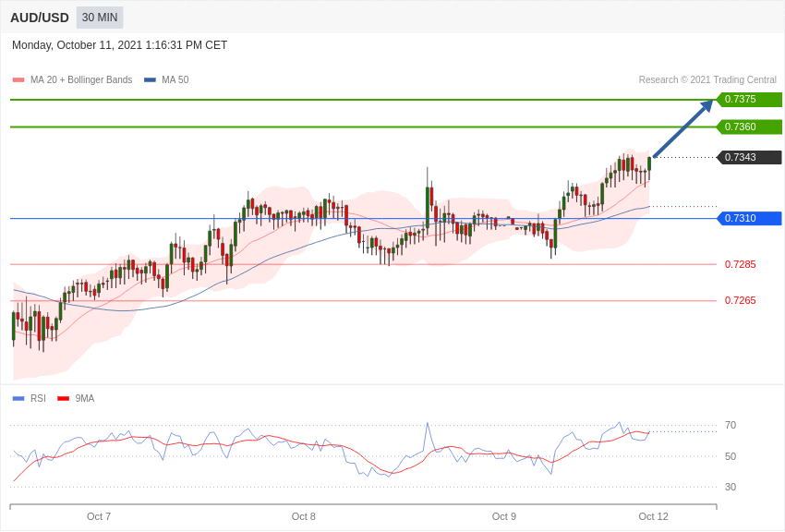Select the AUD/USD pair title
785x532 pixels.
40,18
